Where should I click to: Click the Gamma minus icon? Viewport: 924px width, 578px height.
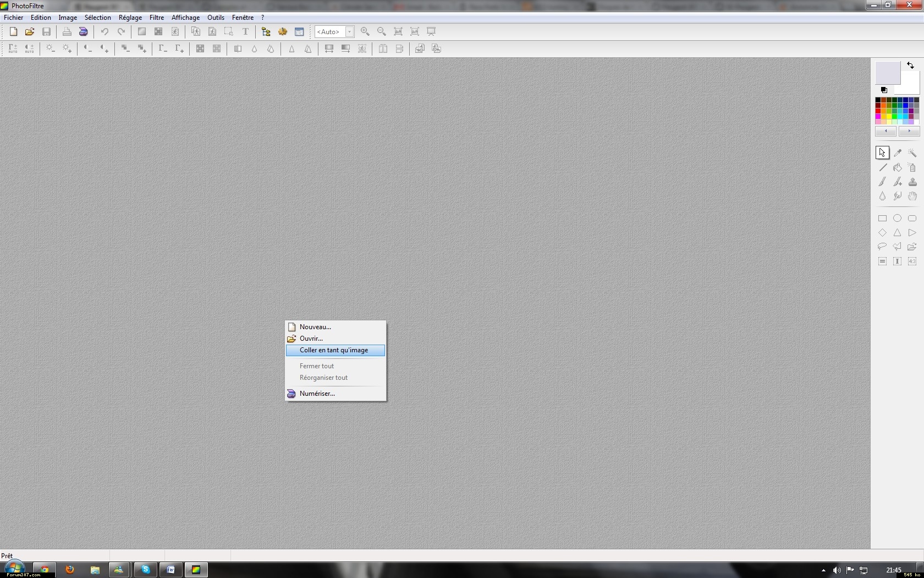click(x=163, y=49)
